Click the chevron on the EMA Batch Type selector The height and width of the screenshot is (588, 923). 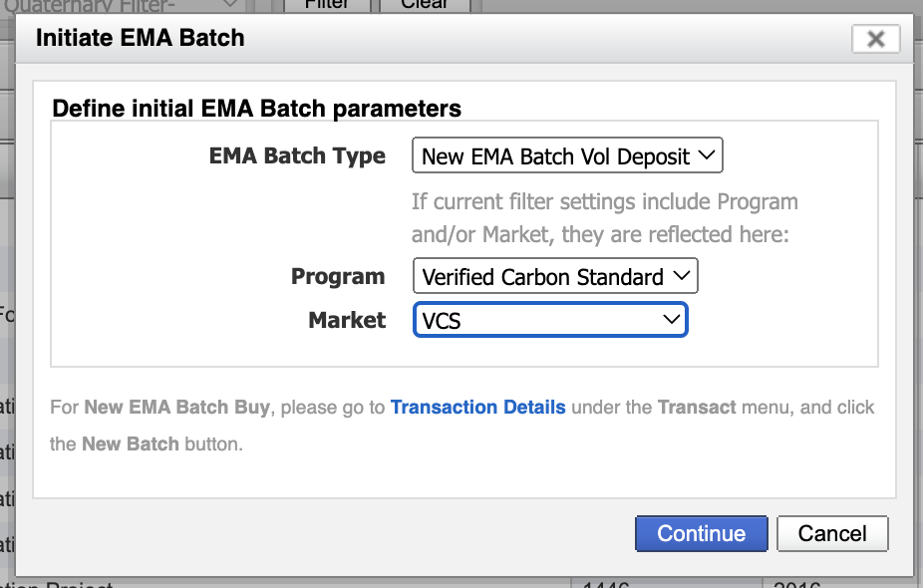[707, 154]
